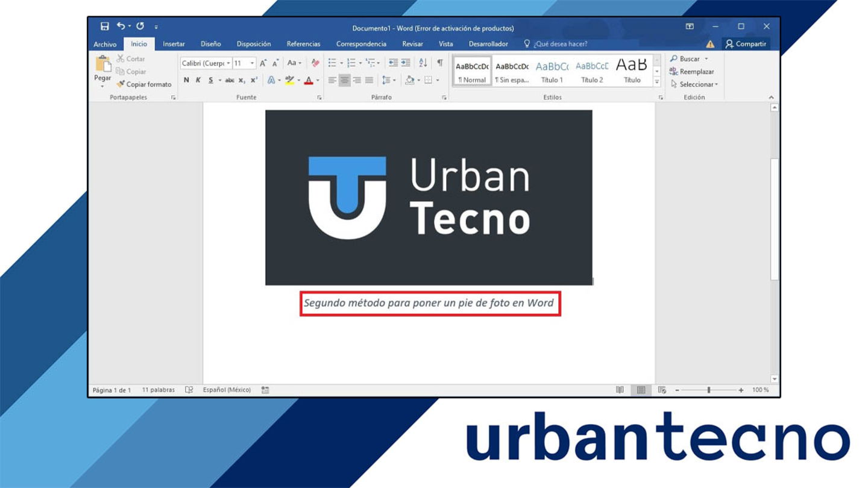Screen dimensions: 868x488
Task: Select Print Layout view in status bar
Action: click(641, 390)
